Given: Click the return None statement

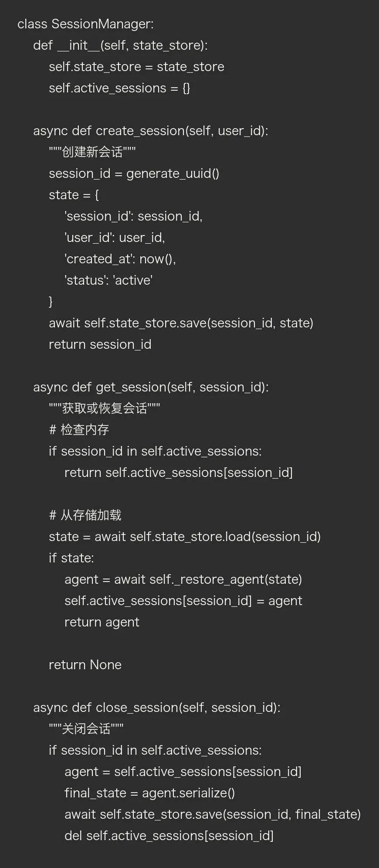Looking at the screenshot, I should tap(85, 665).
